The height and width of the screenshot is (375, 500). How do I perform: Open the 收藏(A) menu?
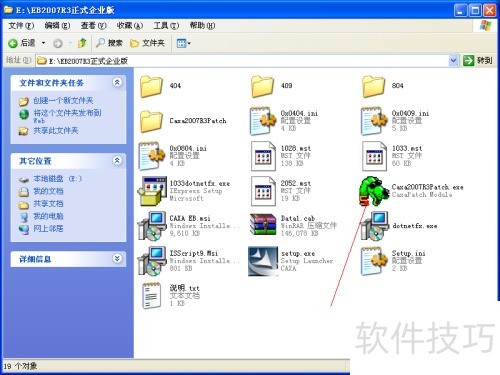(x=130, y=25)
